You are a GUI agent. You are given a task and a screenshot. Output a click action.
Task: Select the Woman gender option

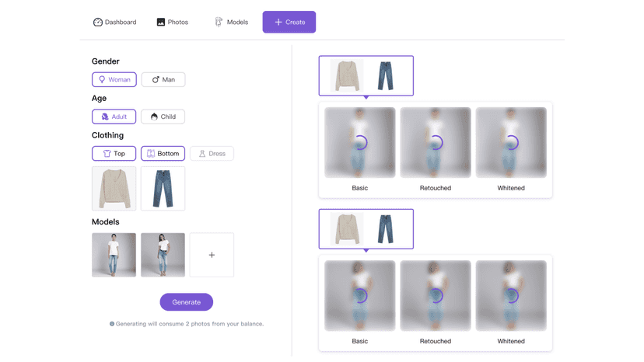point(114,79)
